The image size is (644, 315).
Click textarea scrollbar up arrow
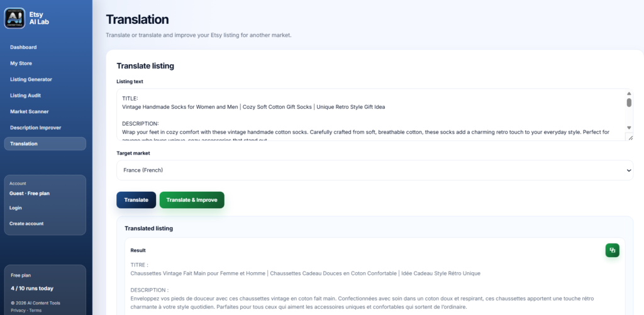(629, 94)
